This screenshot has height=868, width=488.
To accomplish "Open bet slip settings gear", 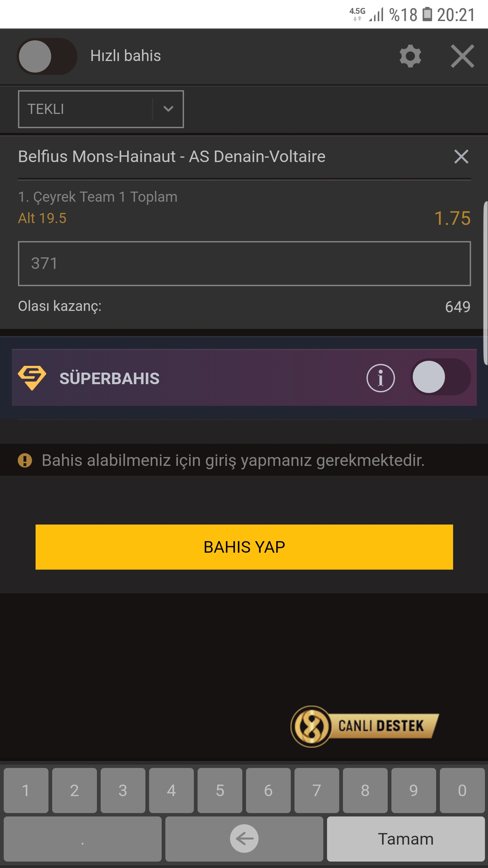I will 410,56.
